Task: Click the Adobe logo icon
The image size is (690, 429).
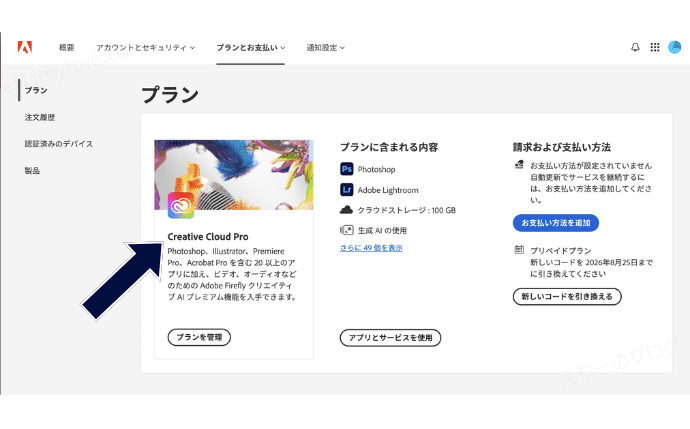Action: tap(25, 47)
